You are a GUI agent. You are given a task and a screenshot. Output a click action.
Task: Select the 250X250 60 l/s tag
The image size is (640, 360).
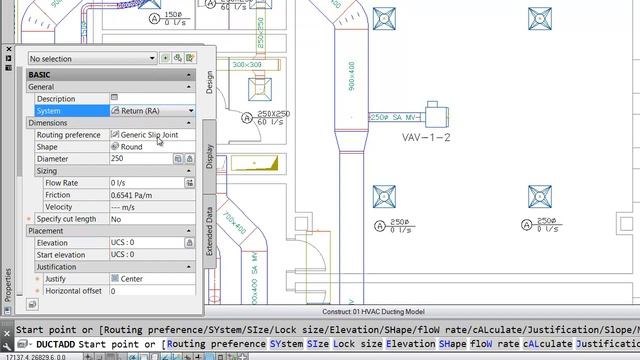[266, 118]
